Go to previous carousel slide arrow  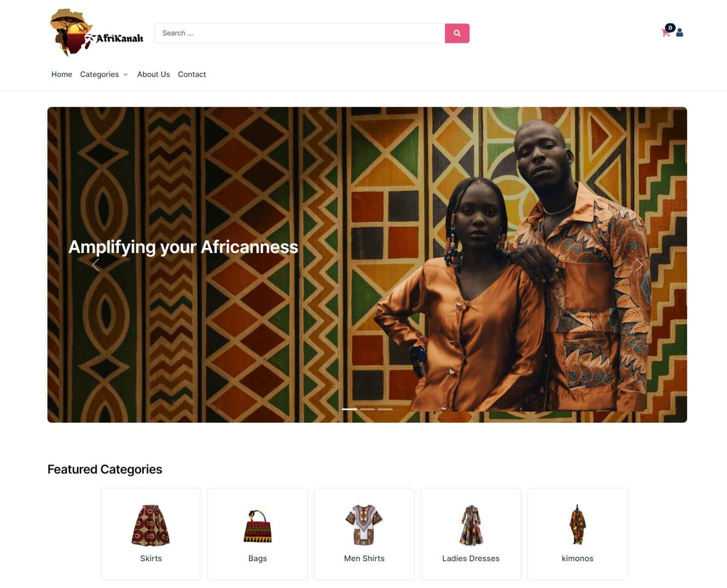click(x=95, y=265)
